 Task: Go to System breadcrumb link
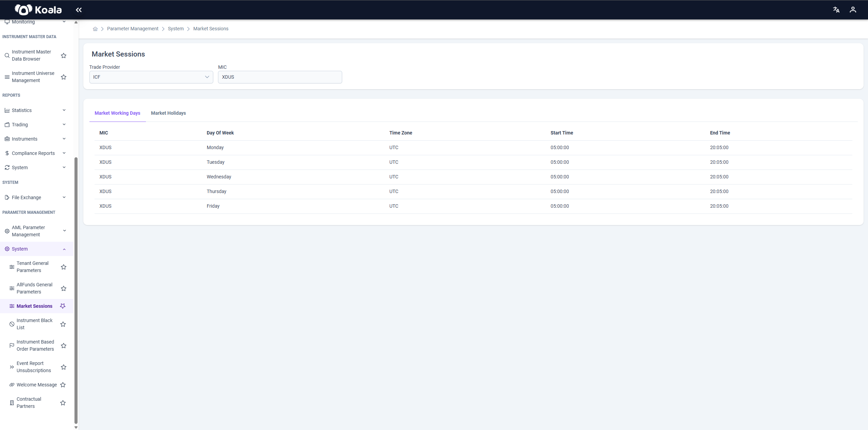click(x=176, y=29)
